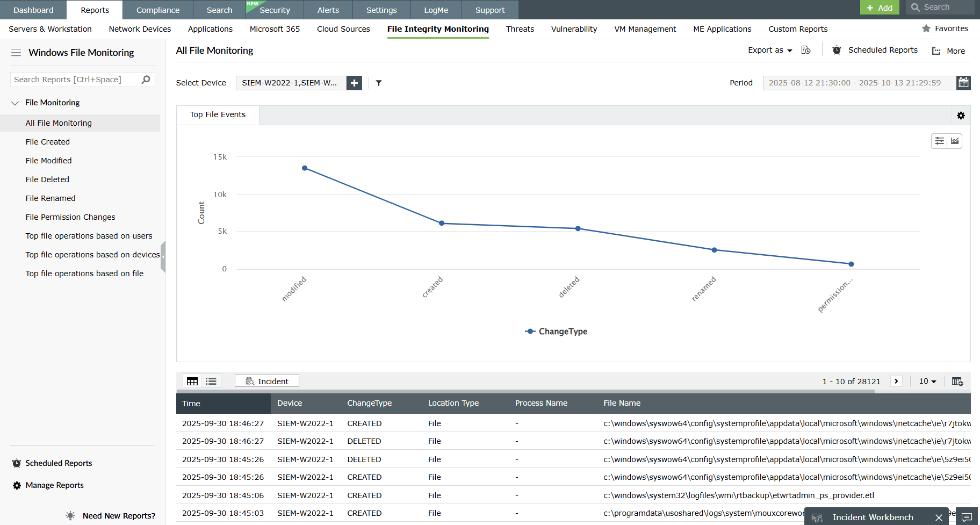The height and width of the screenshot is (525, 980).
Task: Click the chart type icon above the graph
Action: coord(955,141)
